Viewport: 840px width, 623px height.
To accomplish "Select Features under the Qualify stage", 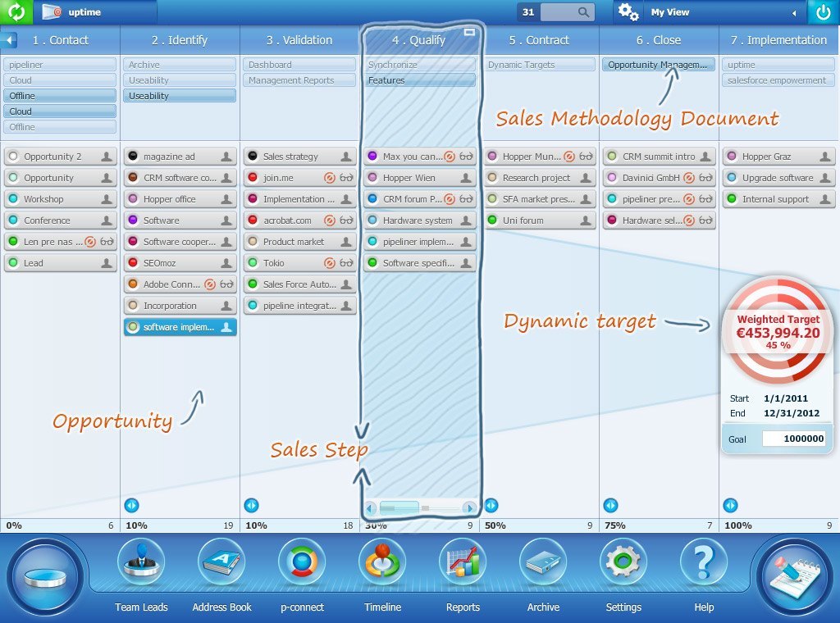I will pos(420,80).
